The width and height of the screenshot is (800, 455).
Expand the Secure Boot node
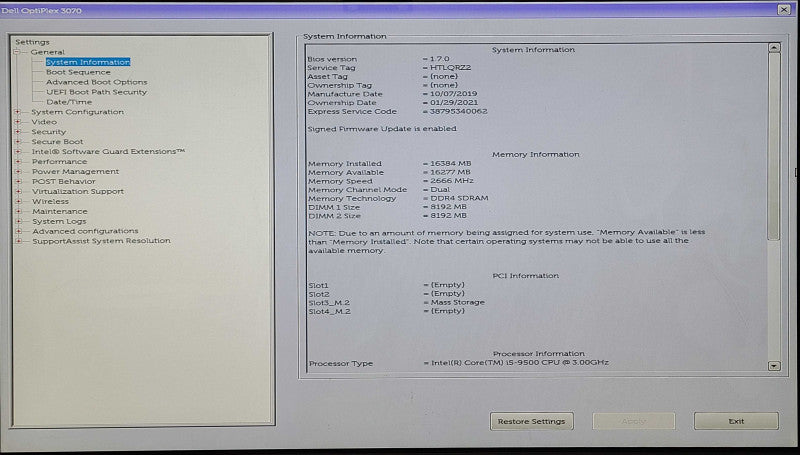tap(18, 142)
